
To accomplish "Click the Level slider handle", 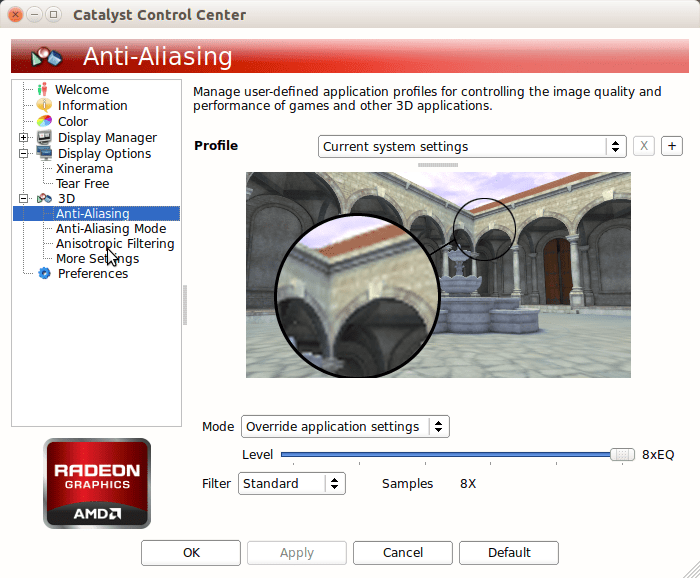I will [622, 455].
